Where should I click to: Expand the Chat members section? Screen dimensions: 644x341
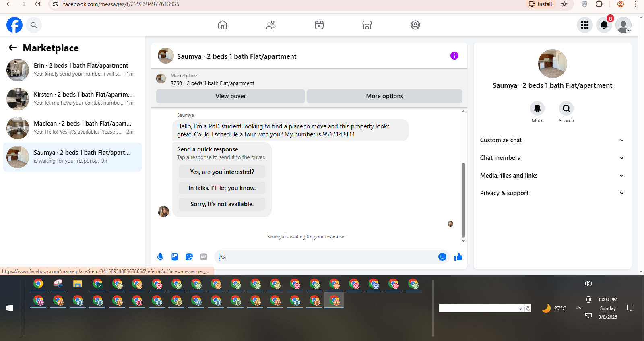[552, 158]
